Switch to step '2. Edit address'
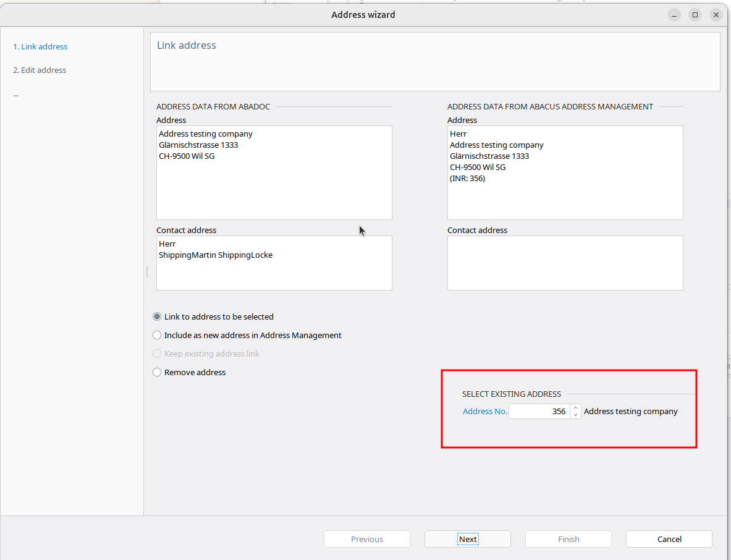The image size is (731, 560). pyautogui.click(x=40, y=70)
